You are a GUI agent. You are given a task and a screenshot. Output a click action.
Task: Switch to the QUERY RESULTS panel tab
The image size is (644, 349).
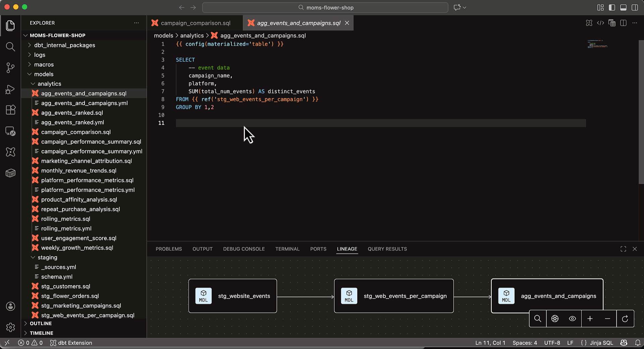coord(387,249)
